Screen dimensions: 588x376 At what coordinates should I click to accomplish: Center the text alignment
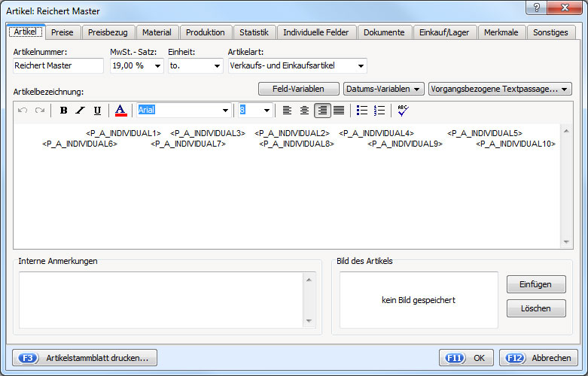point(304,110)
